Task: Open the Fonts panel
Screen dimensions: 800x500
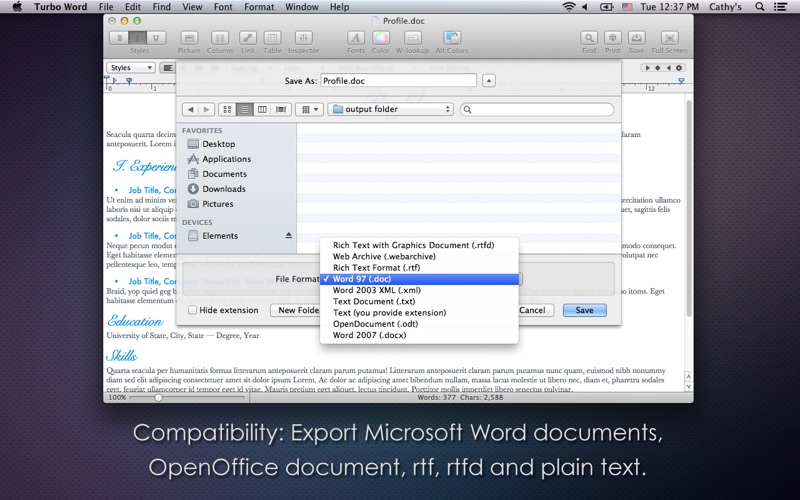Action: pyautogui.click(x=356, y=38)
